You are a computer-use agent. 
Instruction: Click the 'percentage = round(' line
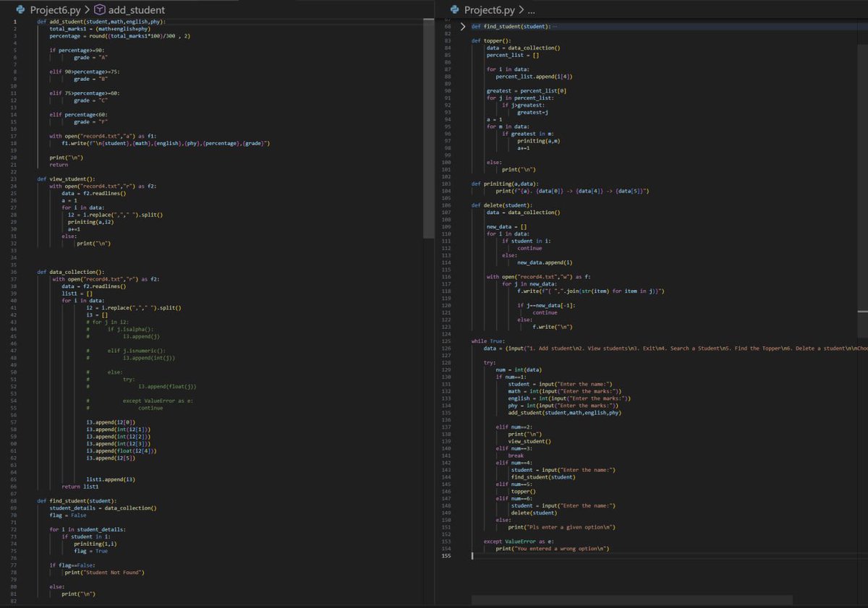coord(119,36)
